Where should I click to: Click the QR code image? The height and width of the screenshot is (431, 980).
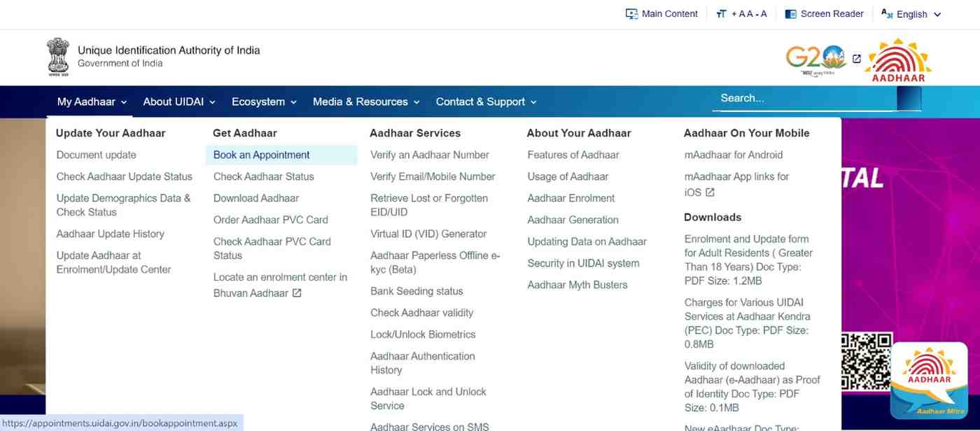point(866,362)
